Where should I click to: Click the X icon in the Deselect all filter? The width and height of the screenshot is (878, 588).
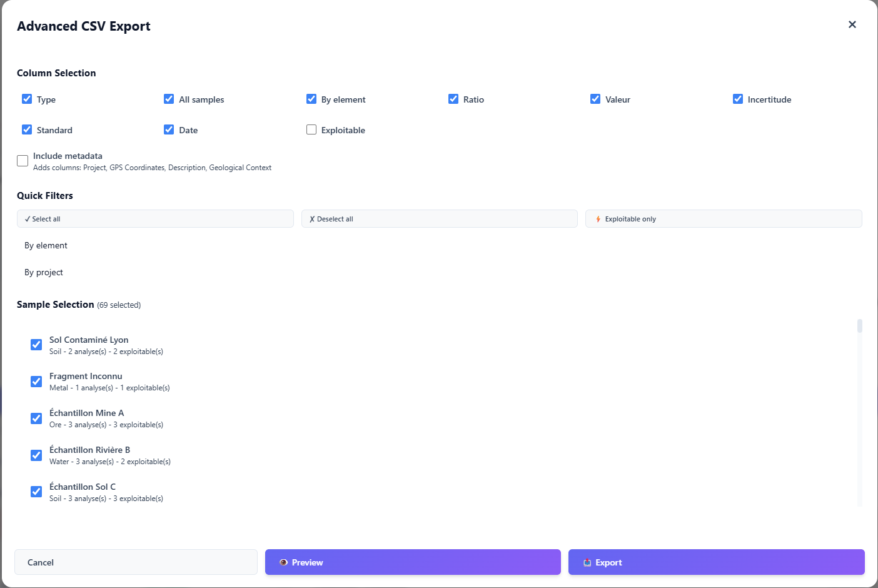point(311,218)
